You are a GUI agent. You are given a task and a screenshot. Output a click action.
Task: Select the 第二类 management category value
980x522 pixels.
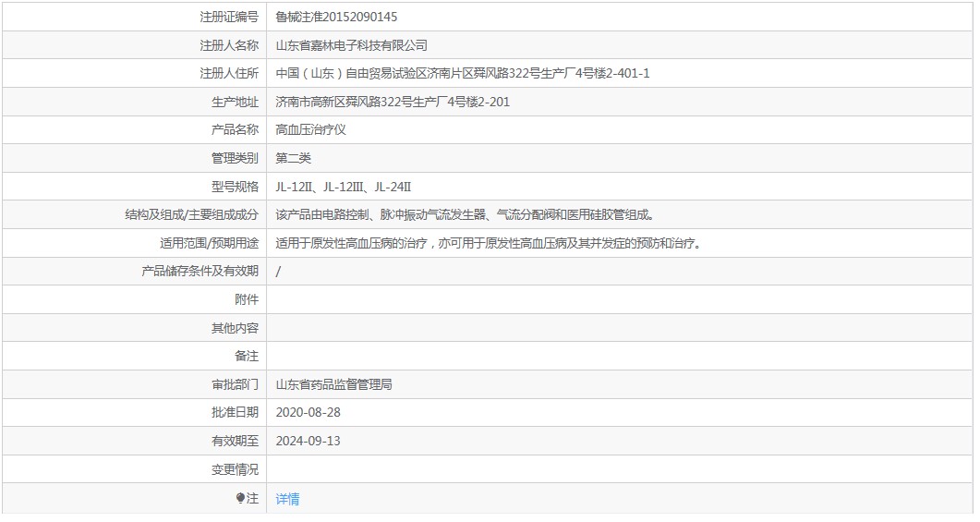293,158
